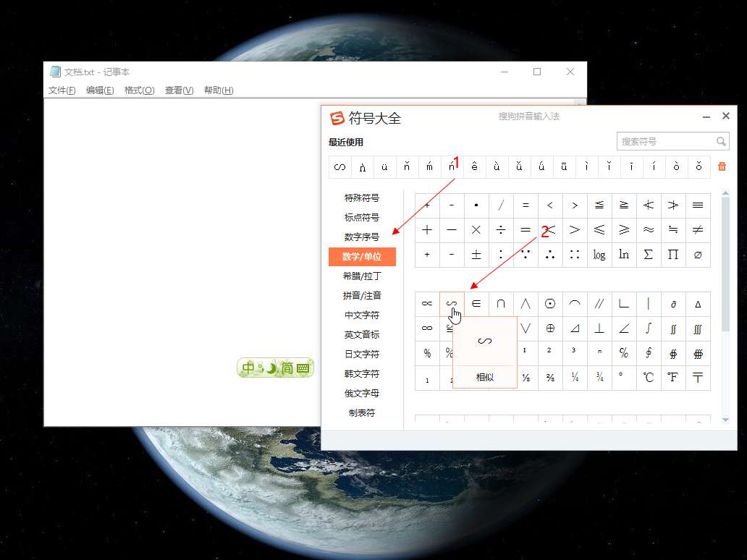747x560 pixels.
Task: Switch to 希腊/拉丁 category
Action: pyautogui.click(x=362, y=276)
